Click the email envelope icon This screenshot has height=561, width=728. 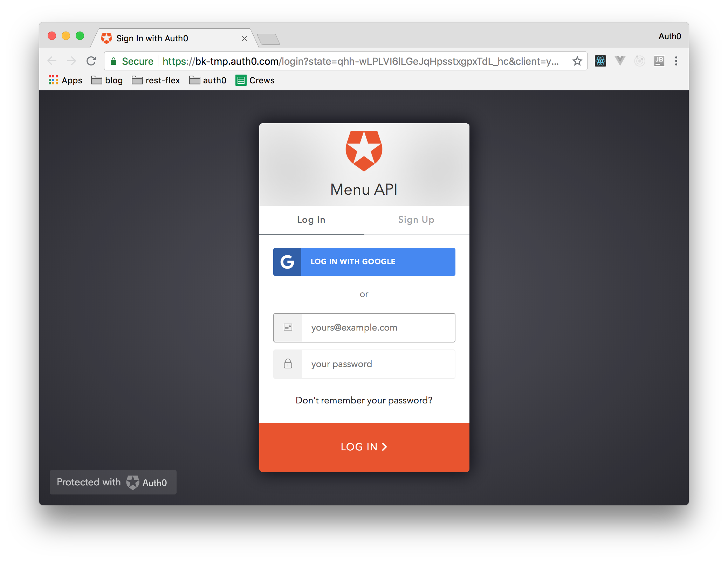(x=288, y=327)
